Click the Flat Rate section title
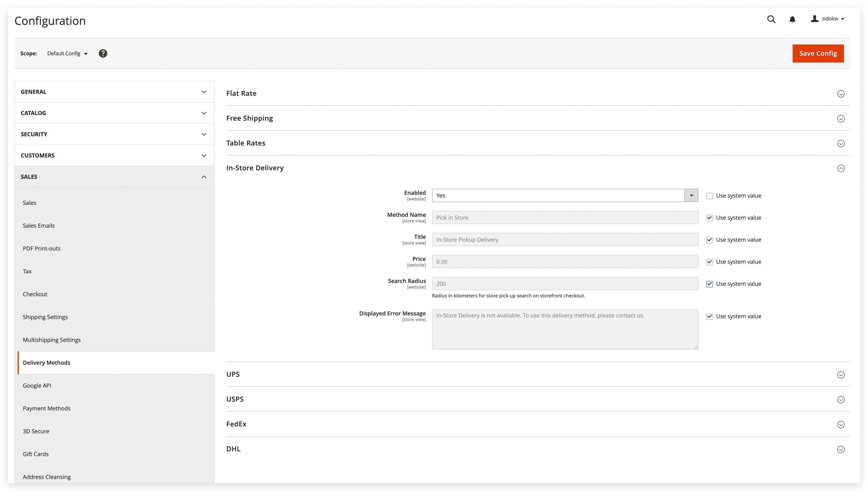The image size is (868, 491). [x=241, y=93]
